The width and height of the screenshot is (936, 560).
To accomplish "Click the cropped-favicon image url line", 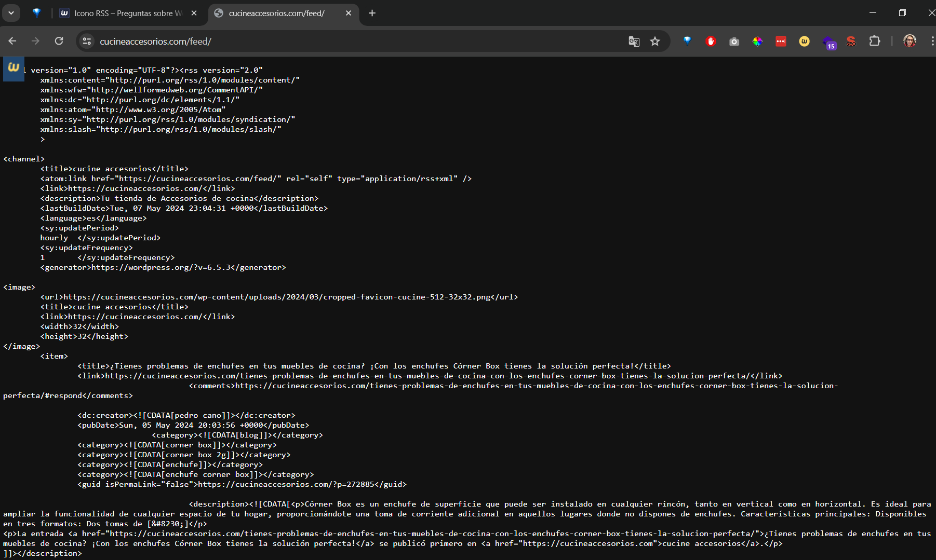I will coord(279,297).
